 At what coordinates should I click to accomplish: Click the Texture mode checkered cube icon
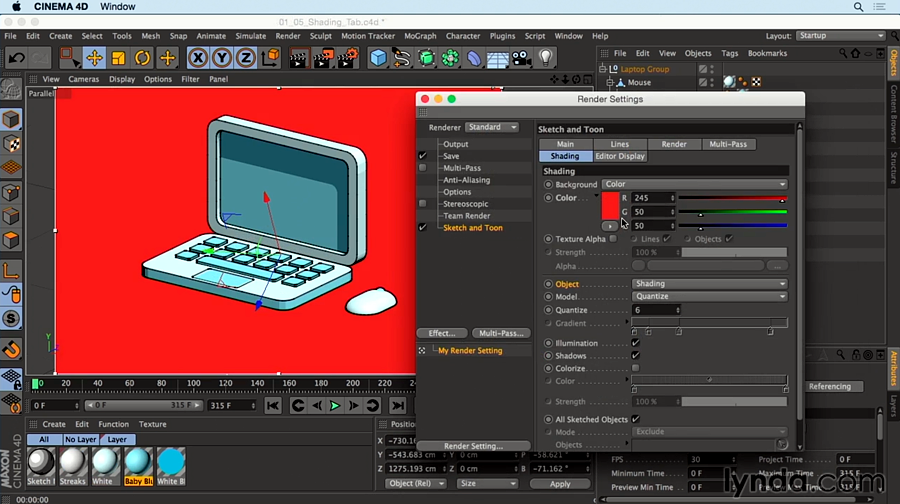click(x=11, y=144)
